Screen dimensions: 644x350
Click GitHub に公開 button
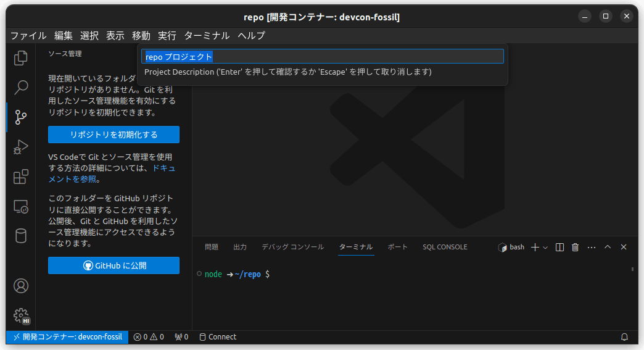click(x=114, y=265)
